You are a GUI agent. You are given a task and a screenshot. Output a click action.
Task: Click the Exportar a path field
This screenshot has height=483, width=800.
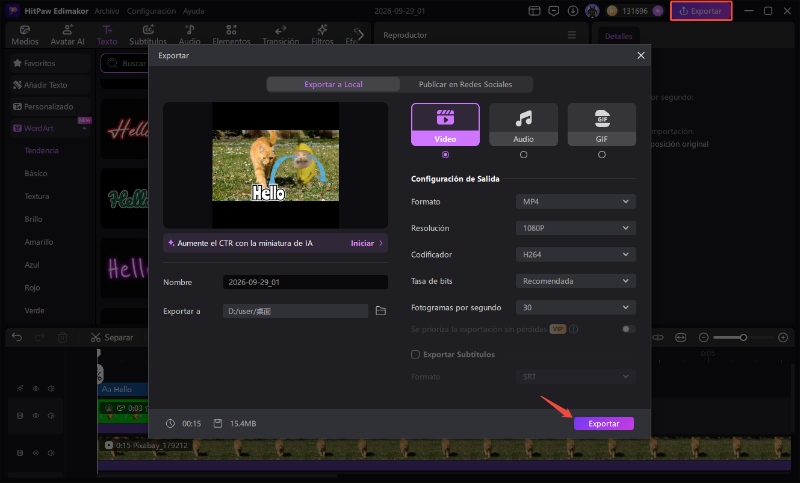(295, 311)
